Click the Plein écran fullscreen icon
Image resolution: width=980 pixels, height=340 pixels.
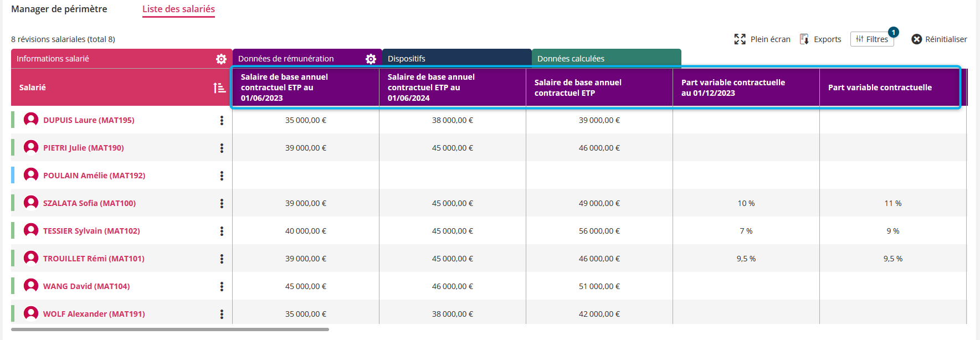click(x=740, y=39)
